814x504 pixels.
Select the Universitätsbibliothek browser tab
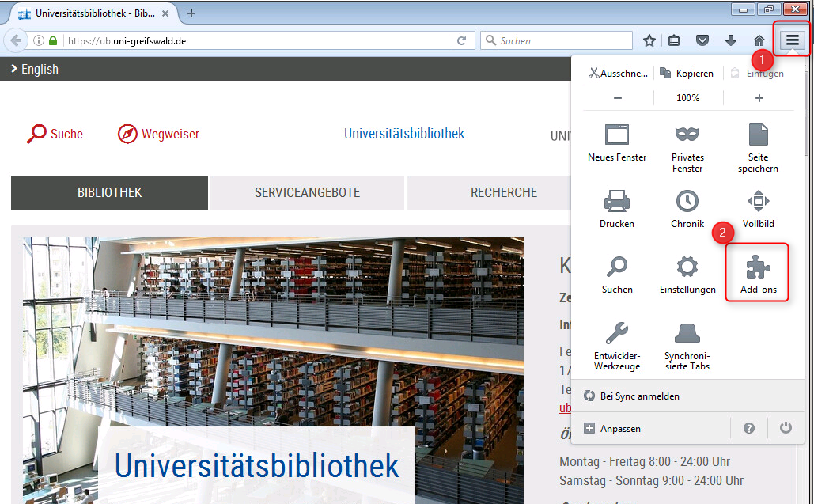tap(93, 13)
